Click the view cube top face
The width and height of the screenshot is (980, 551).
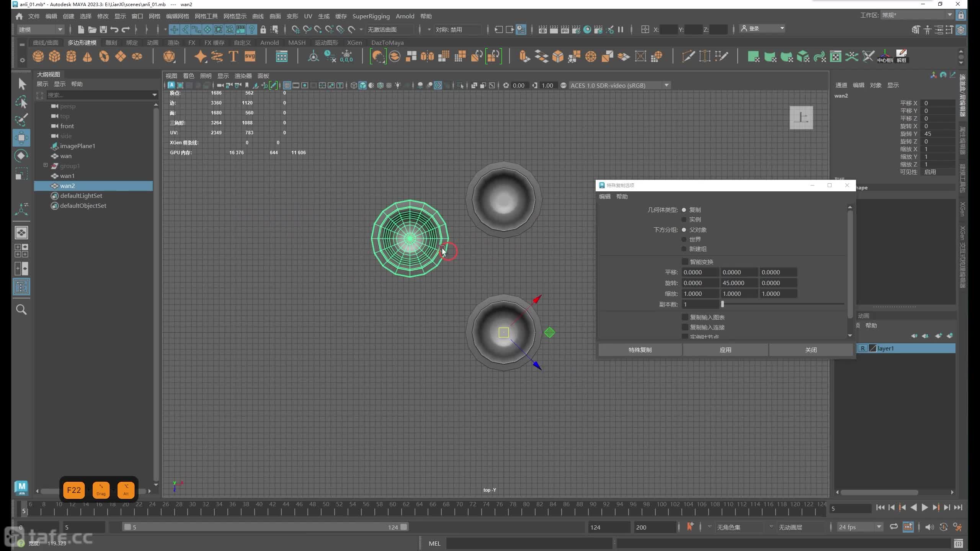tap(801, 118)
